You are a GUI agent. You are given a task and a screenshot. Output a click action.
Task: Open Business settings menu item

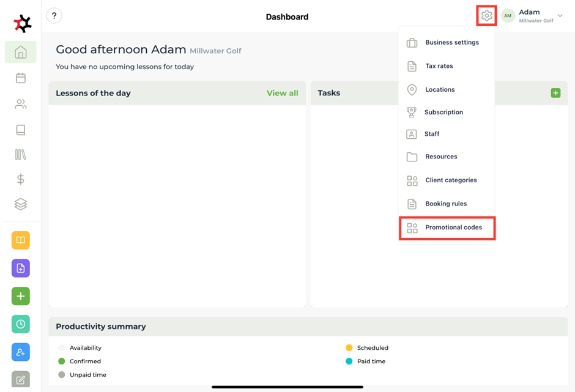tap(452, 43)
